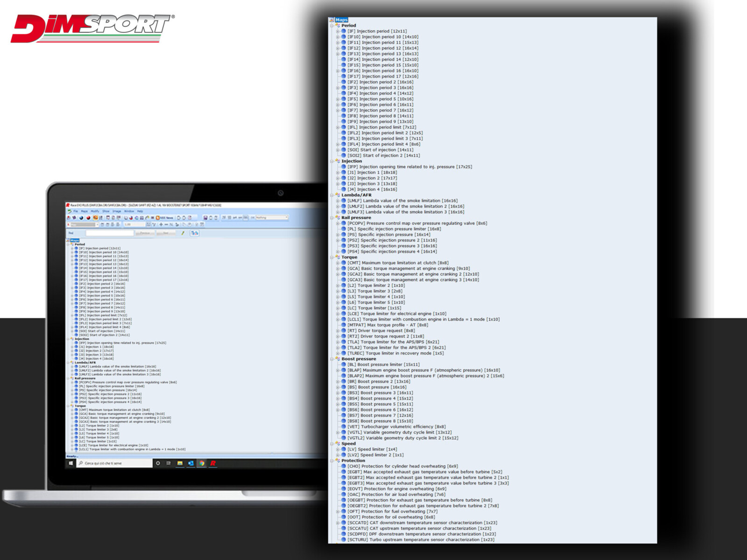
Task: Collapse the Protection group in the tree
Action: [332, 461]
